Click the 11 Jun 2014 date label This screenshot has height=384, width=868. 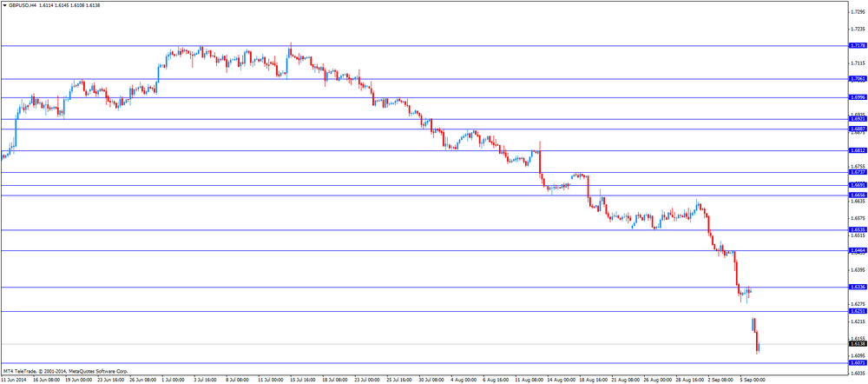click(x=15, y=381)
